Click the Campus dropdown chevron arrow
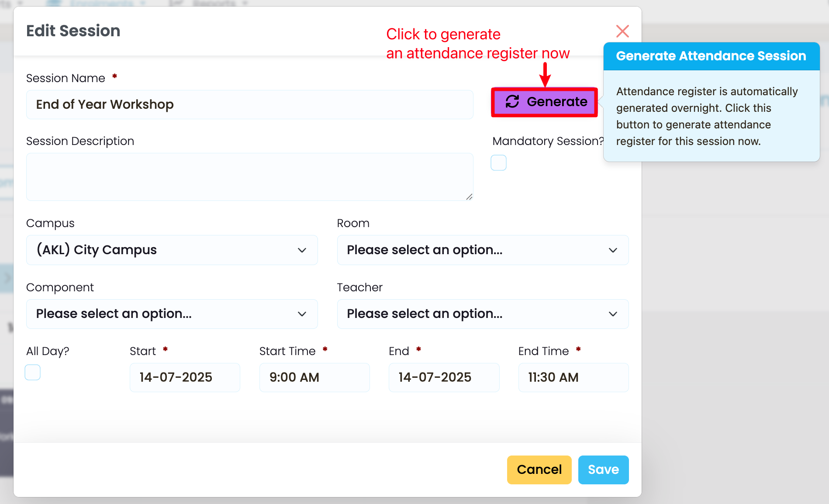 [302, 250]
